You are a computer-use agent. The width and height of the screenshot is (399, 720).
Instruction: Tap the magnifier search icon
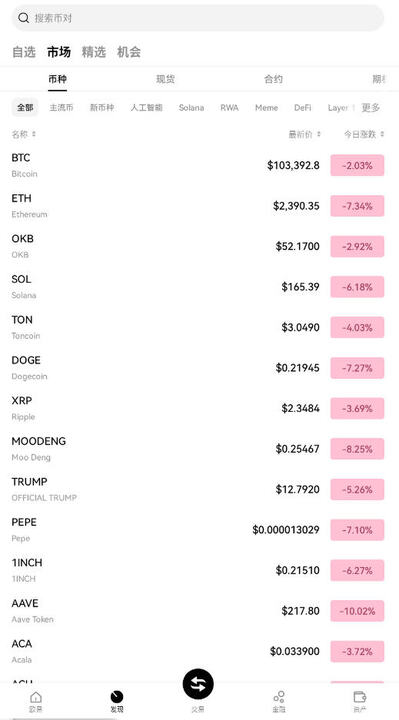click(x=23, y=18)
